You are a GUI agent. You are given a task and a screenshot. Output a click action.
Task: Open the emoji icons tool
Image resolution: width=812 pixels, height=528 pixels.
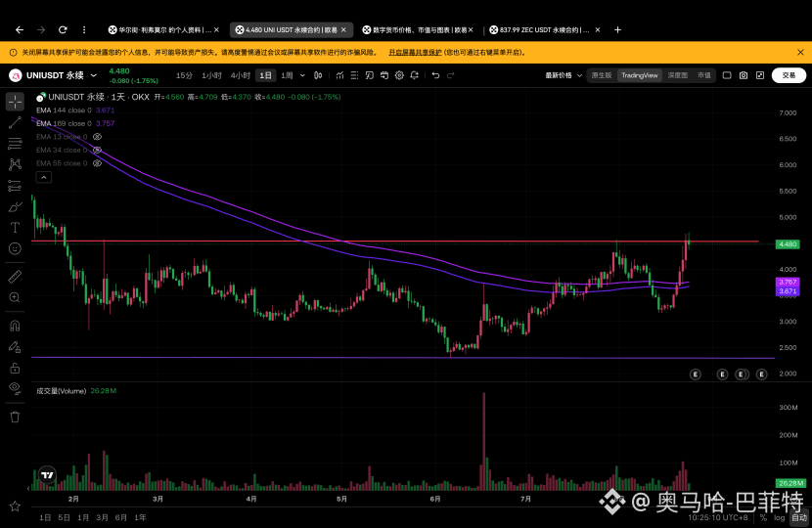point(15,249)
